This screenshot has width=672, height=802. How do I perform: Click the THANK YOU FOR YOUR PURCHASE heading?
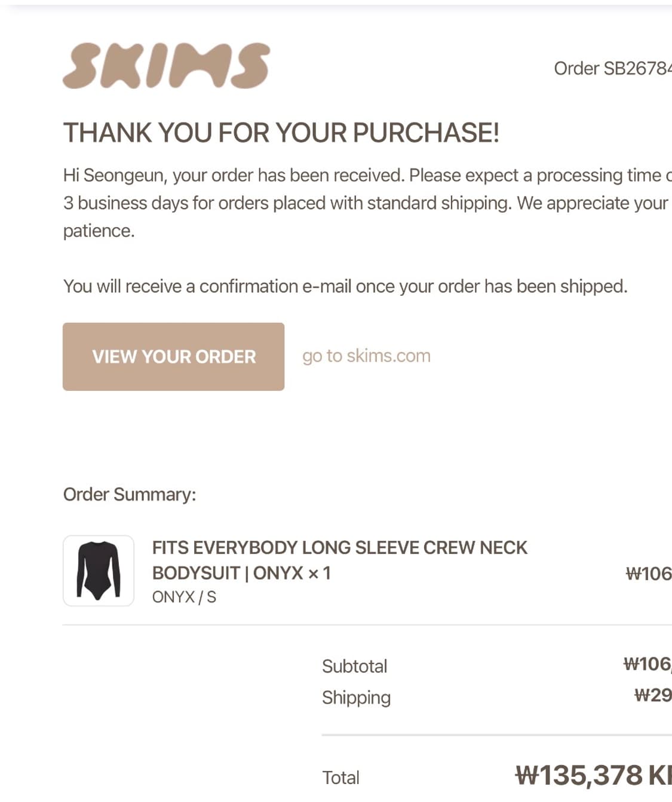(281, 133)
